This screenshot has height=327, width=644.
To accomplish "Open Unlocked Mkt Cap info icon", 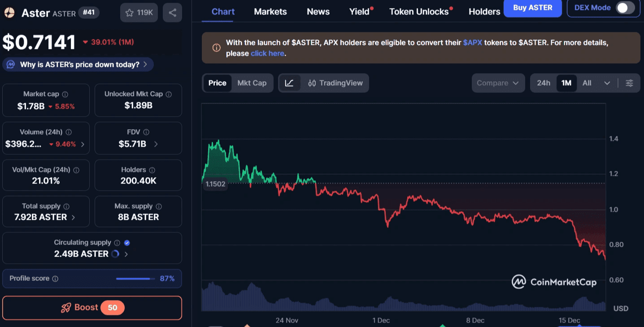I will [x=169, y=94].
